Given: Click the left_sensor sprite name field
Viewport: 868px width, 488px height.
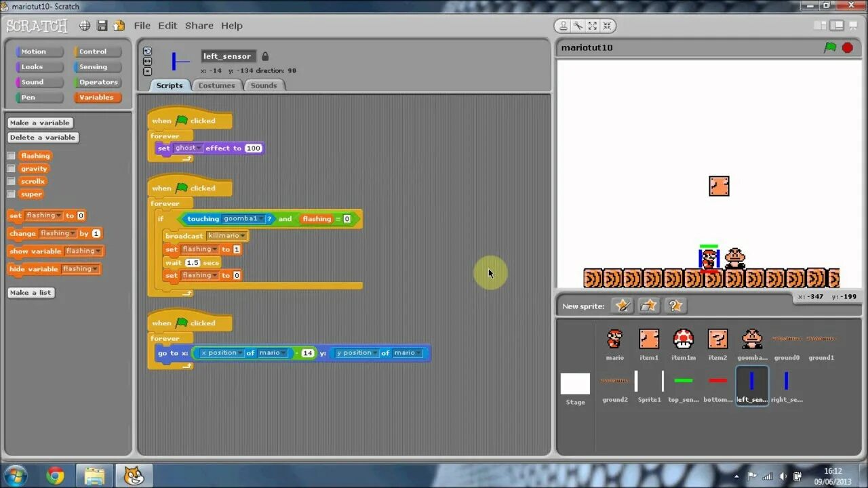Looking at the screenshot, I should [x=229, y=56].
